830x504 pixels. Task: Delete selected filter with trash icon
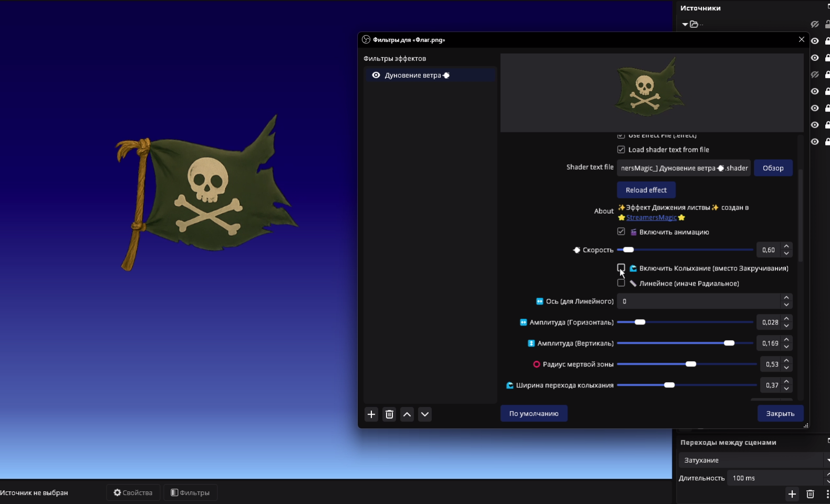389,414
